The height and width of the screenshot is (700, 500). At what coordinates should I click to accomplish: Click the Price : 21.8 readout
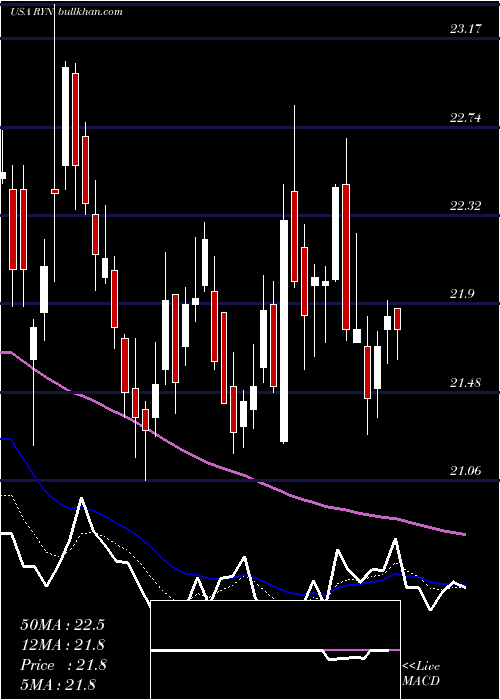[x=63, y=665]
